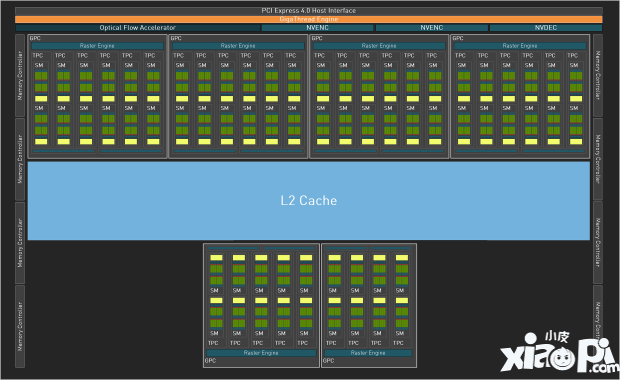Click the PCI Express 4.0 Host Interface bar
Image resolution: width=620 pixels, height=380 pixels.
(309, 11)
